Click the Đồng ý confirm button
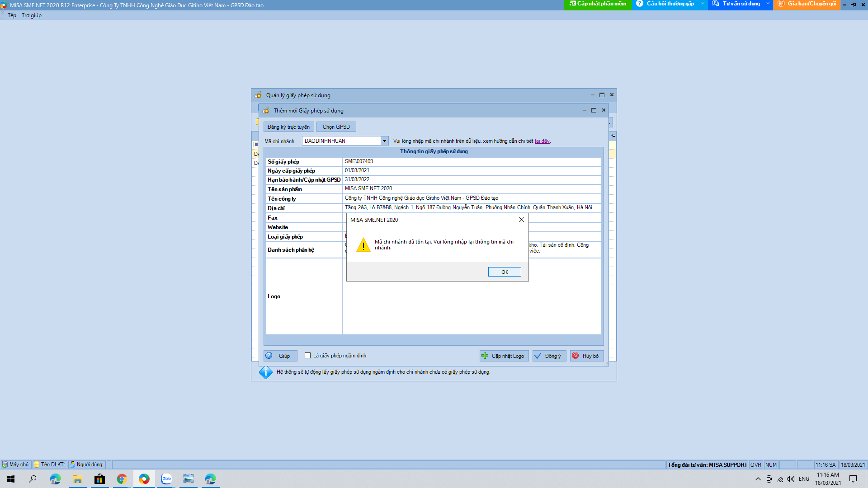The height and width of the screenshot is (488, 868). [549, 356]
